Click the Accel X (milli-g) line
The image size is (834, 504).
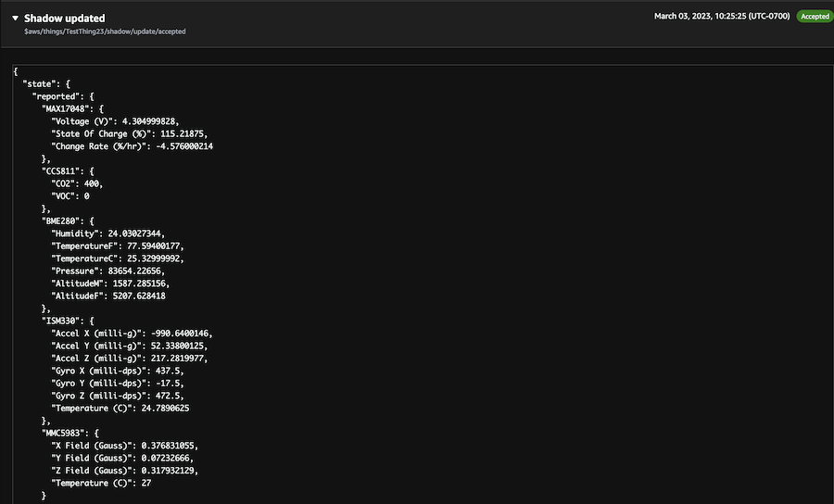click(133, 334)
